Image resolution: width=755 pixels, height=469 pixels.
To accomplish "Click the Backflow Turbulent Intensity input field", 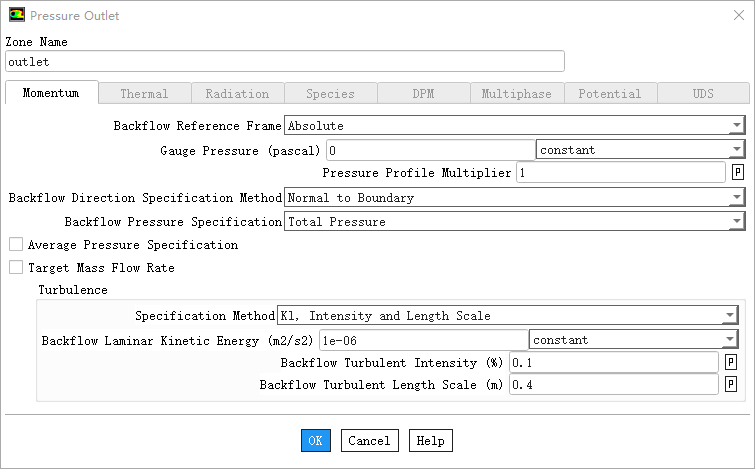I will point(613,362).
